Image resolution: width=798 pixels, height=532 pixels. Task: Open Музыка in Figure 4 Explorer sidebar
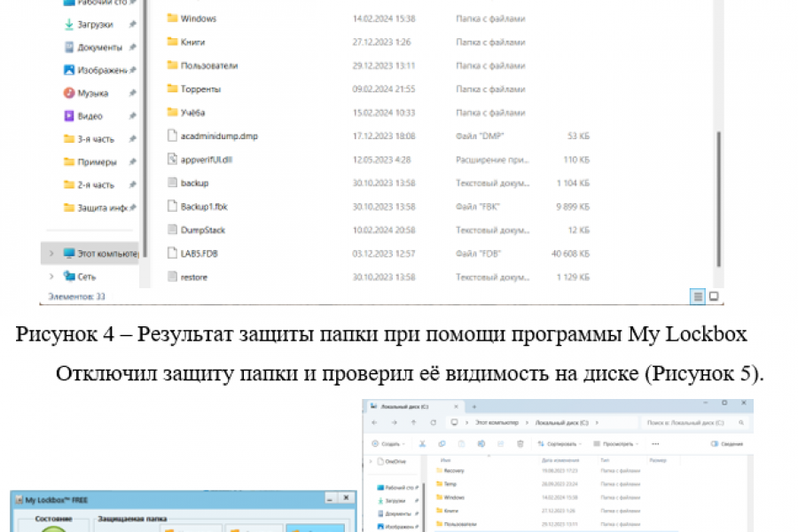(x=86, y=93)
